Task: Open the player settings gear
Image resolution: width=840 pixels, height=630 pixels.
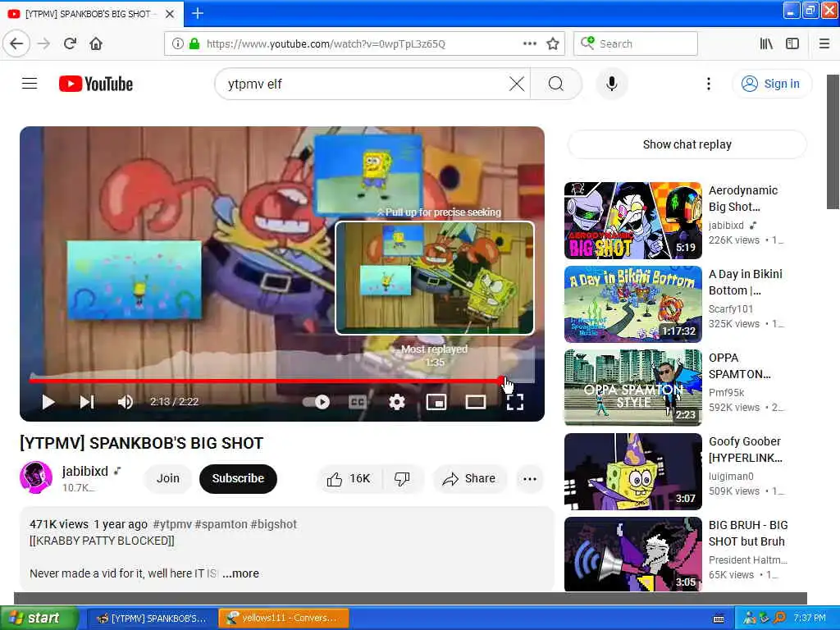Action: coord(396,402)
